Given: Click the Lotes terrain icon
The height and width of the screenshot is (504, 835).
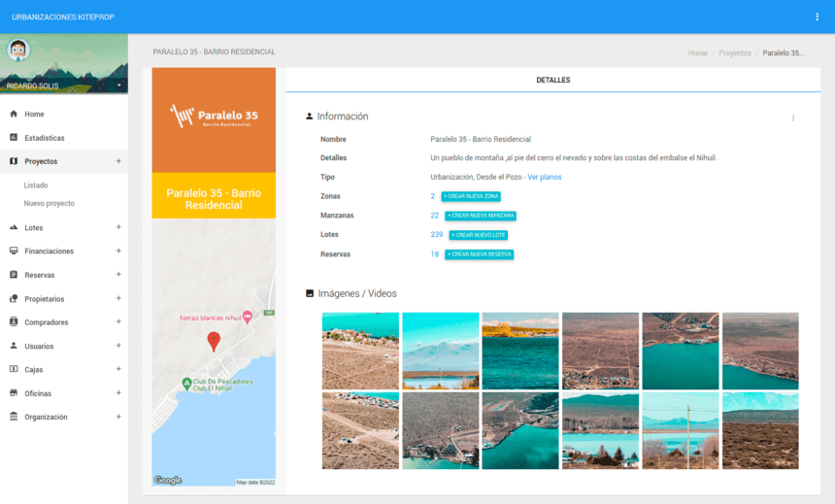Looking at the screenshot, I should point(14,227).
